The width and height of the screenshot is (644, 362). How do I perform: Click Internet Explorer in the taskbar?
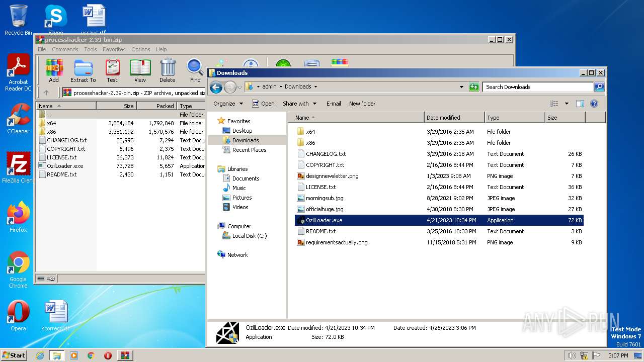[x=40, y=355]
